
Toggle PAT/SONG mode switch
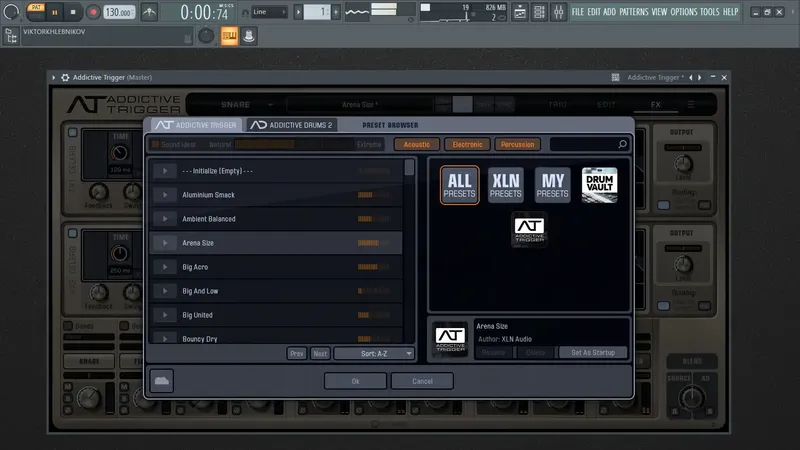36,12
